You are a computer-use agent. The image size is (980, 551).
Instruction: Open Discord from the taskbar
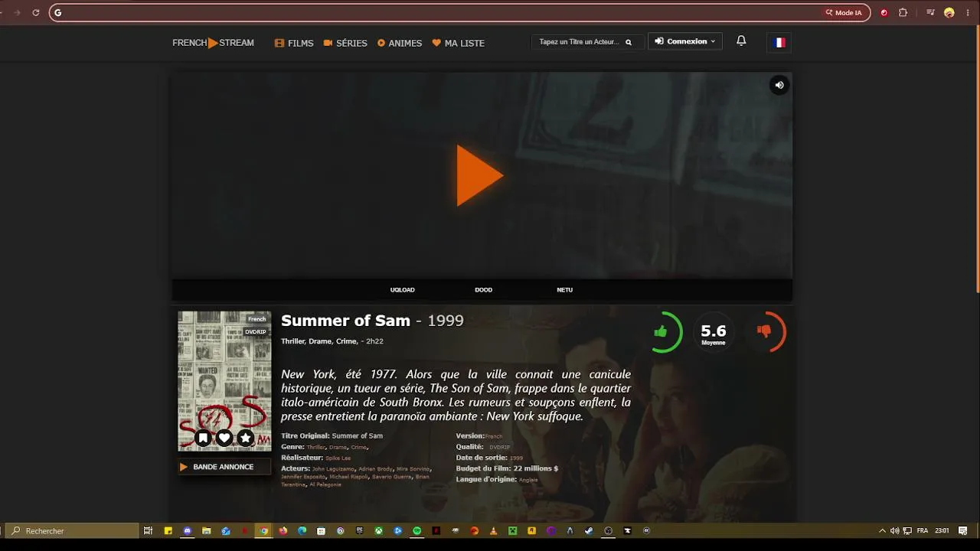pos(188,530)
